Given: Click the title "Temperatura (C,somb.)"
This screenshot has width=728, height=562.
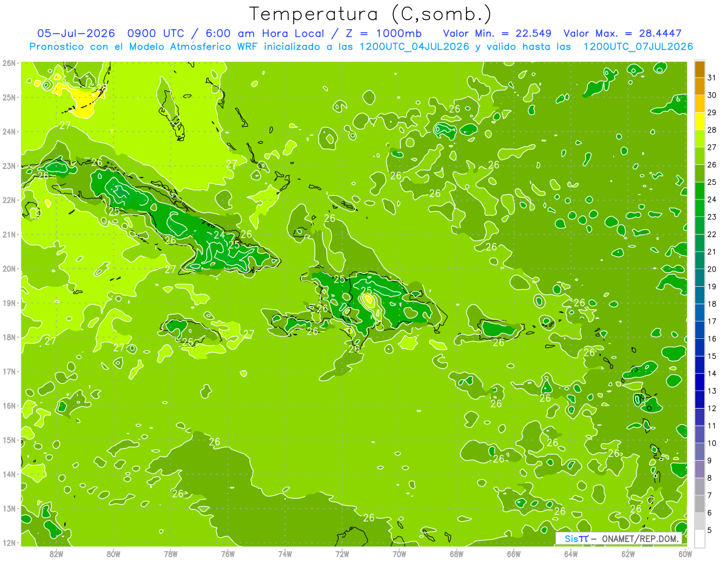Looking at the screenshot, I should point(371,13).
